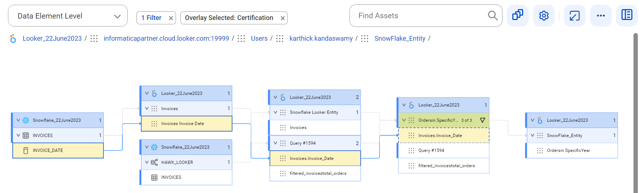Select Invoices.Invoice_Date under Query #1594
The image size is (644, 193).
315,158
